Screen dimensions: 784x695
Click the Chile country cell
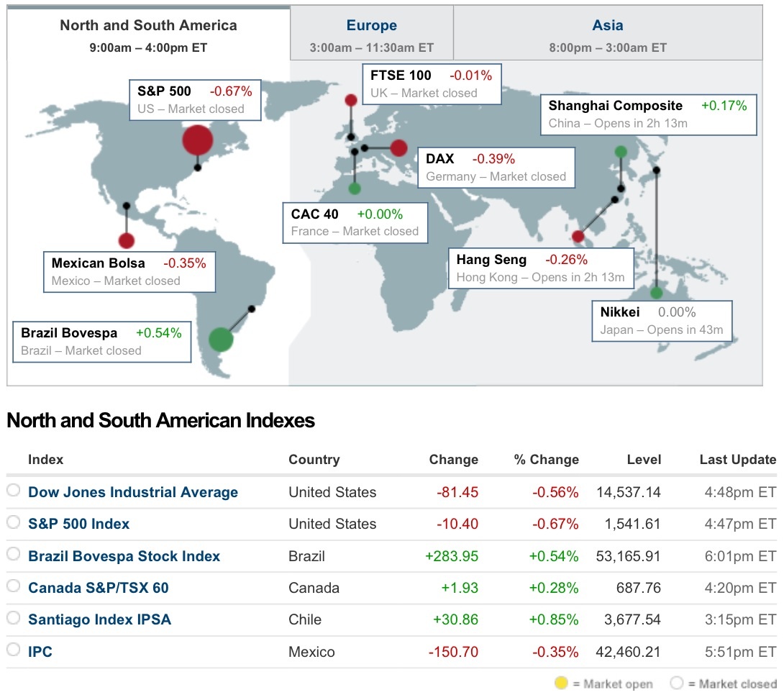click(305, 619)
